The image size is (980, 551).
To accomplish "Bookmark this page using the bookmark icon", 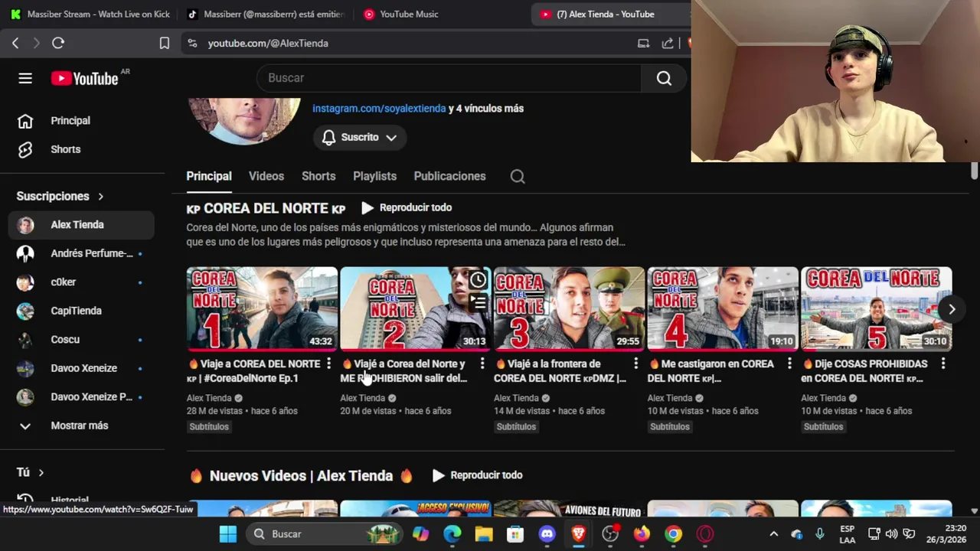I will coord(164,44).
